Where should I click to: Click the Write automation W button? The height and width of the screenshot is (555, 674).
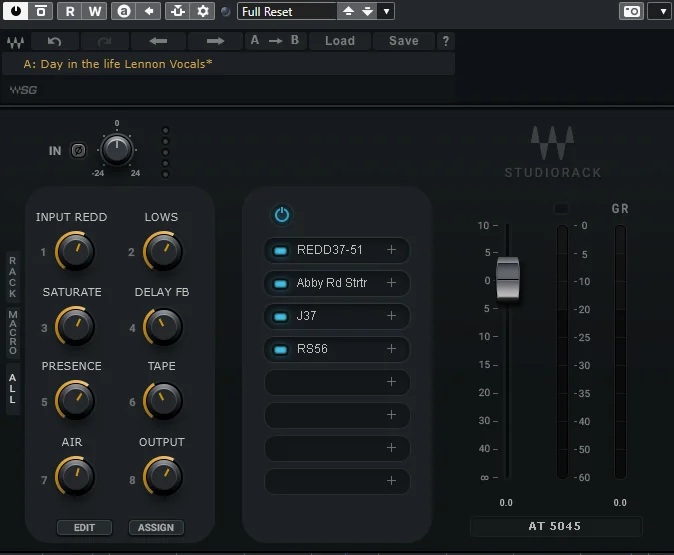95,11
